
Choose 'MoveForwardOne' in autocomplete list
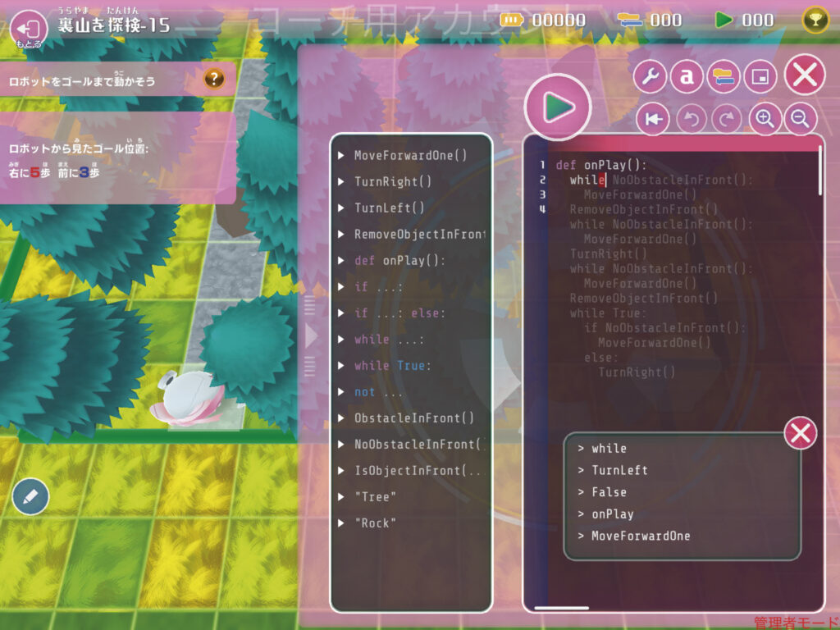640,536
